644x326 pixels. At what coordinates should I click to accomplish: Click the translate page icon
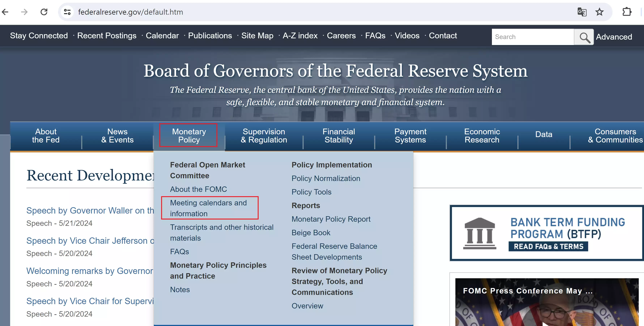coord(582,12)
